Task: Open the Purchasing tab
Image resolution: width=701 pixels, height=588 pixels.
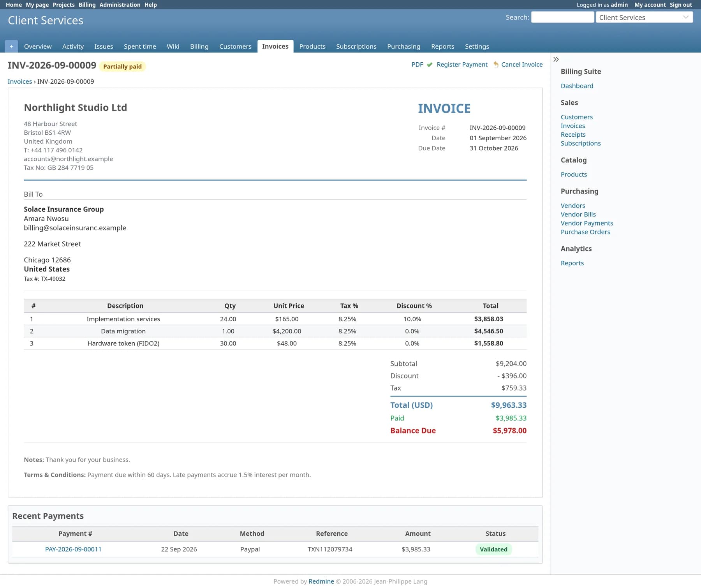Action: [403, 46]
